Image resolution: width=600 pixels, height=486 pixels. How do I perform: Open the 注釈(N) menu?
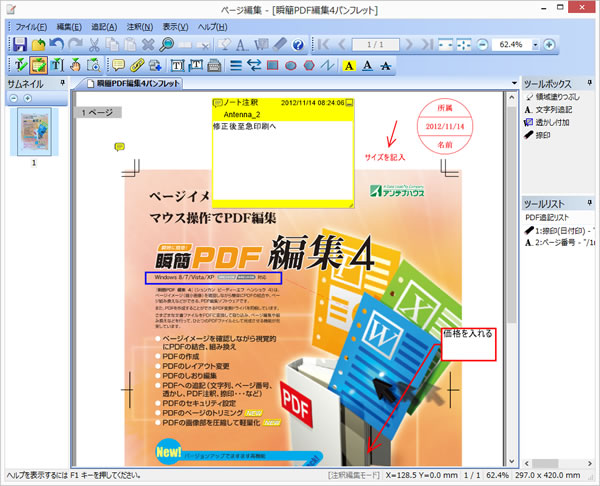click(140, 27)
